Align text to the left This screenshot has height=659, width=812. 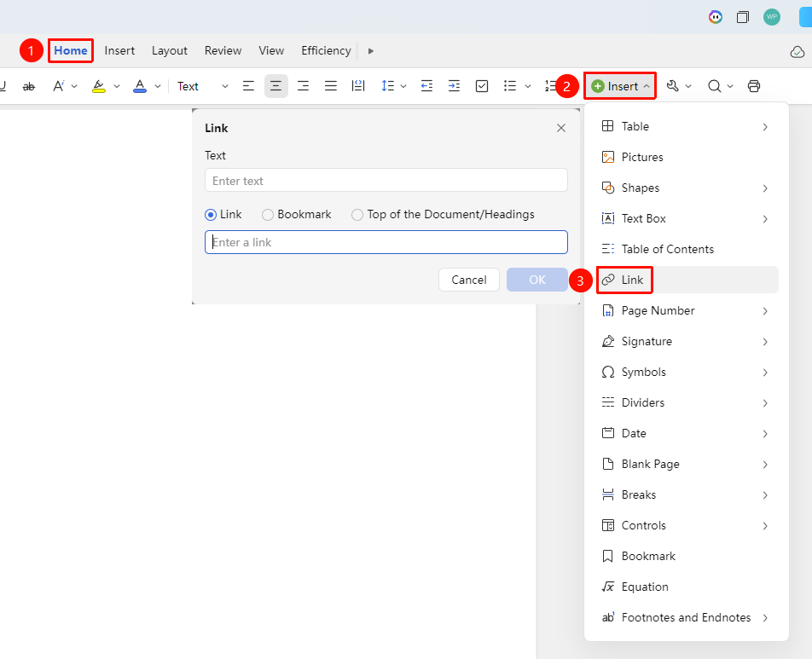248,86
